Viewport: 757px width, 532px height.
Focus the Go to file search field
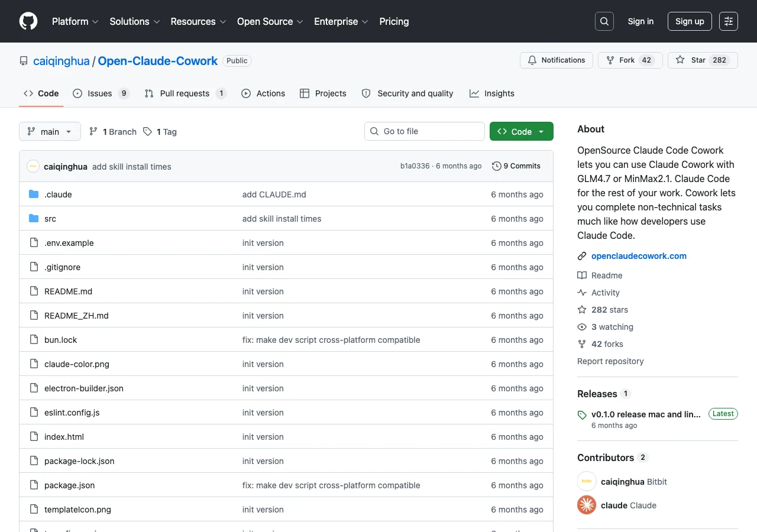pyautogui.click(x=425, y=131)
